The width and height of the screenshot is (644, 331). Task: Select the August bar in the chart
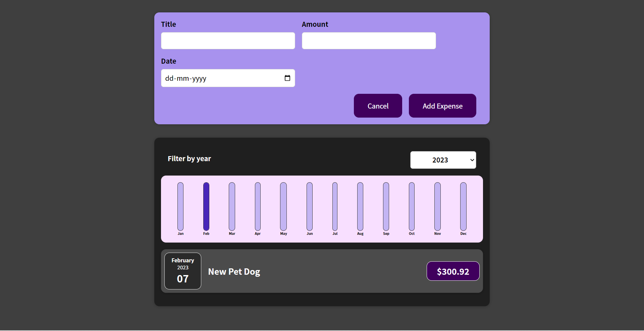[x=360, y=206]
